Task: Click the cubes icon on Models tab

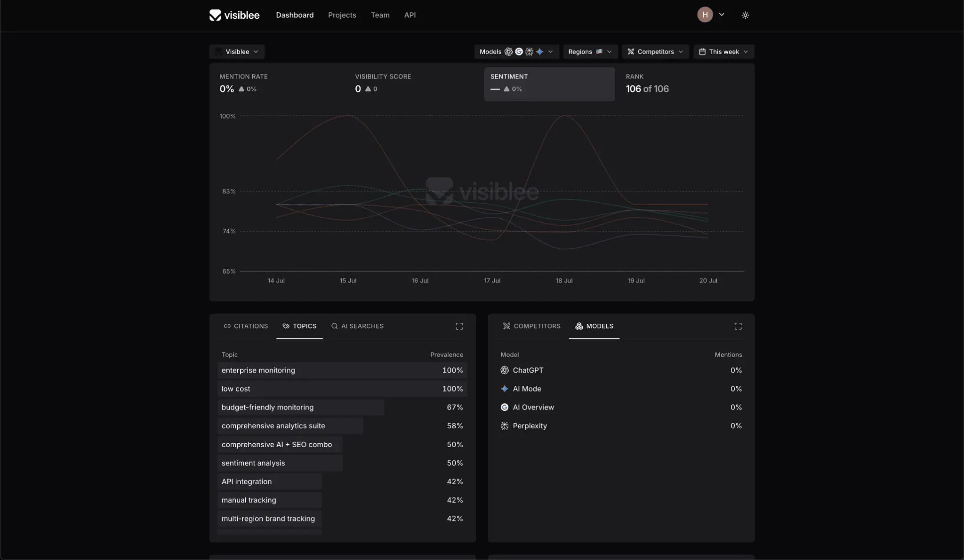Action: coord(579,326)
